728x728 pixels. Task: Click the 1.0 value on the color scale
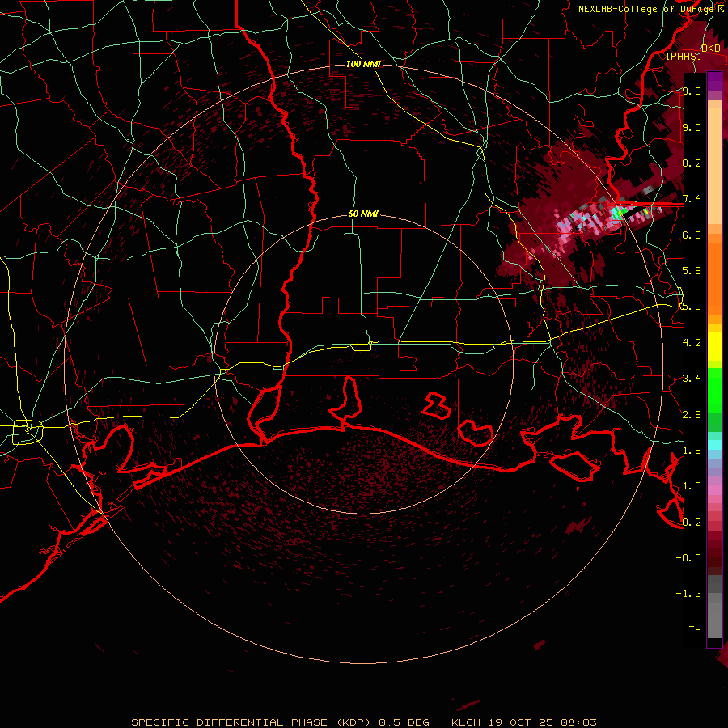pos(692,486)
